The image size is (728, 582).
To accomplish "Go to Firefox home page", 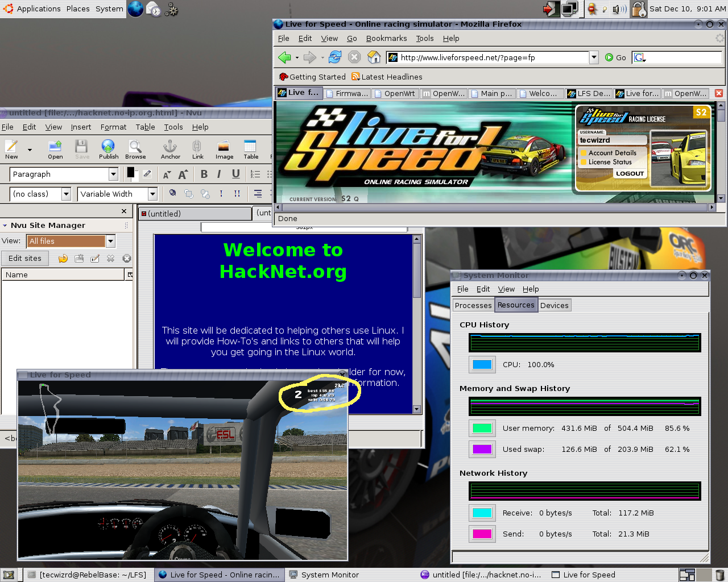I will pos(374,57).
